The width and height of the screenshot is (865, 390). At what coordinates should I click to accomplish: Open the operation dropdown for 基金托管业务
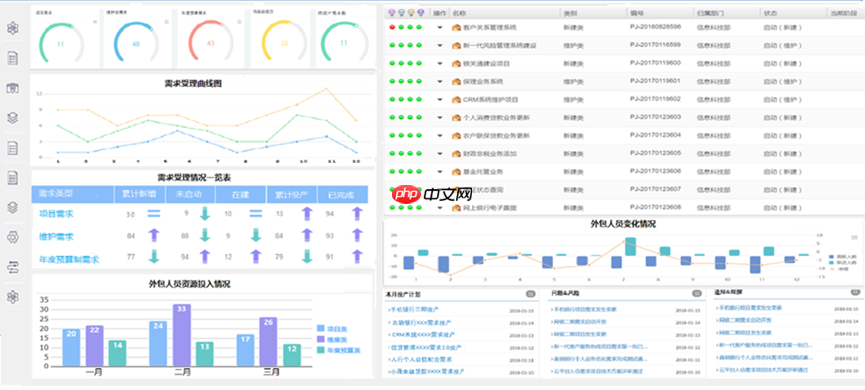pyautogui.click(x=440, y=172)
